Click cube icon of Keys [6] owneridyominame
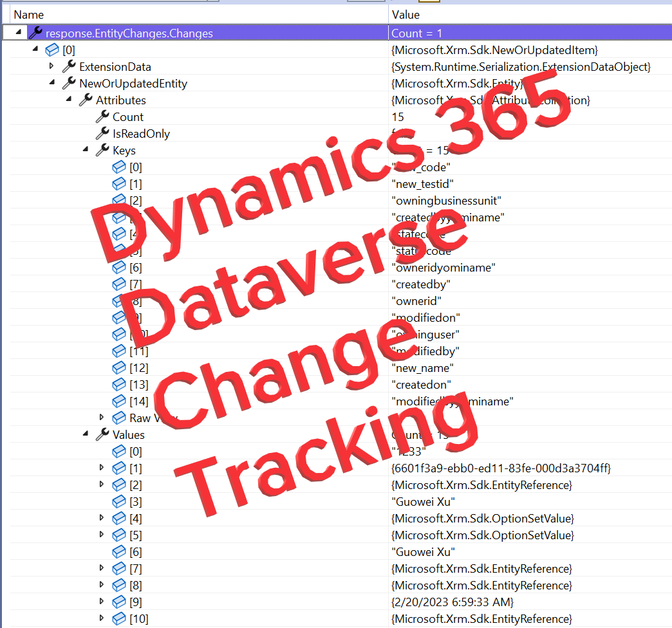The image size is (672, 628). pyautogui.click(x=119, y=267)
